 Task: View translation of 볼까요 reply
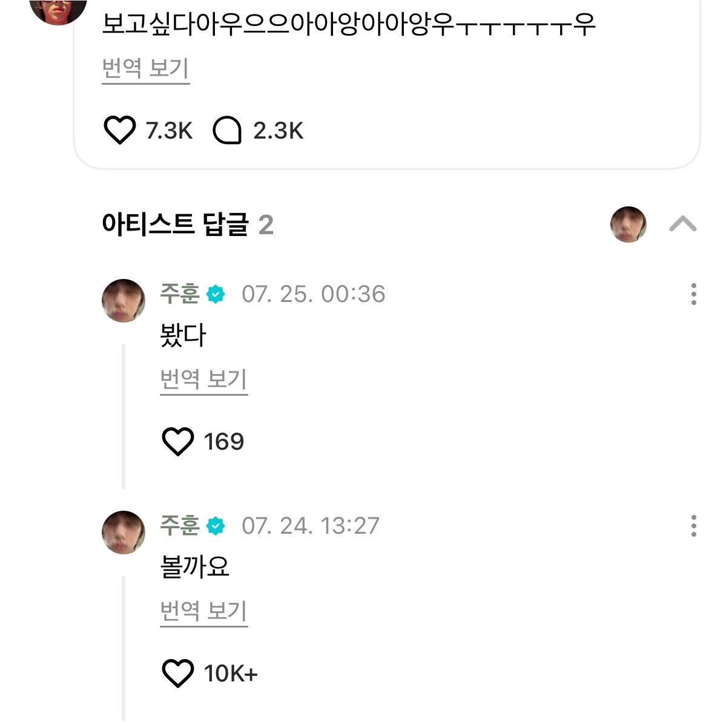(x=203, y=612)
